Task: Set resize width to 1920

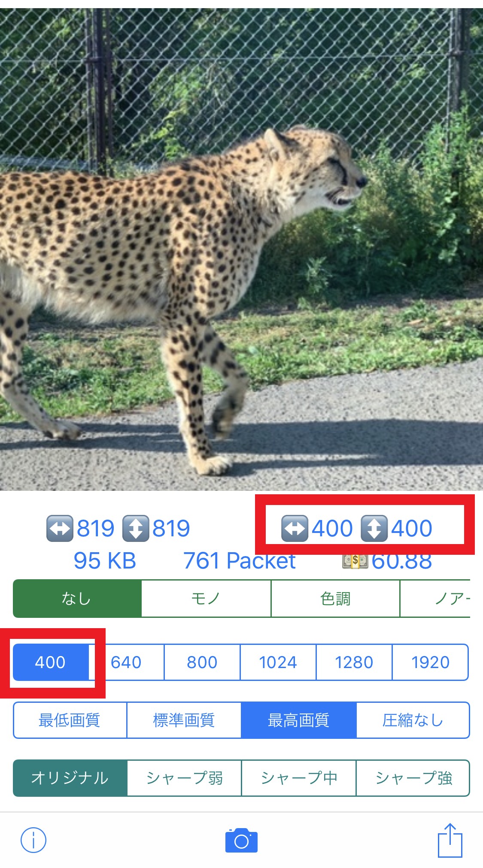Action: (431, 662)
